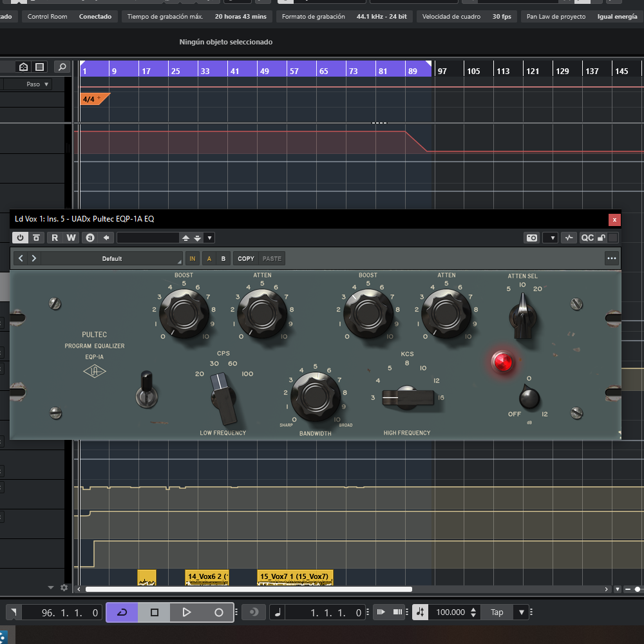The height and width of the screenshot is (644, 644).
Task: Click the horizontal timeline scrollbar
Action: 249,589
